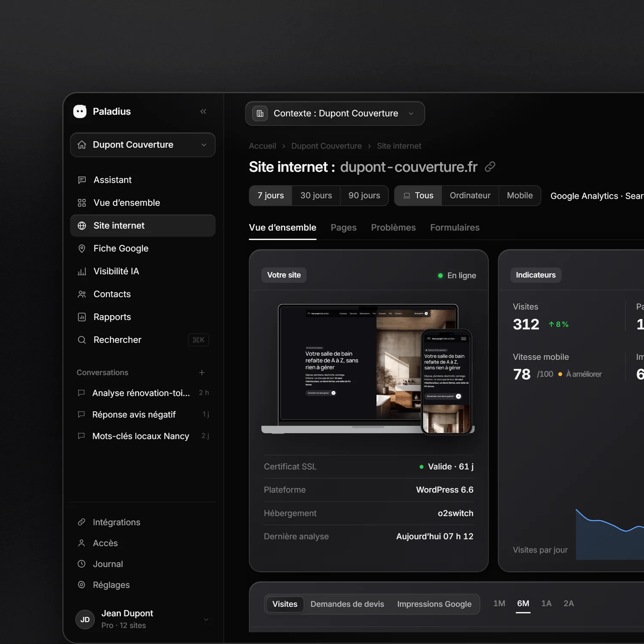Set chart range to 1A
The height and width of the screenshot is (644, 644).
pos(546,604)
